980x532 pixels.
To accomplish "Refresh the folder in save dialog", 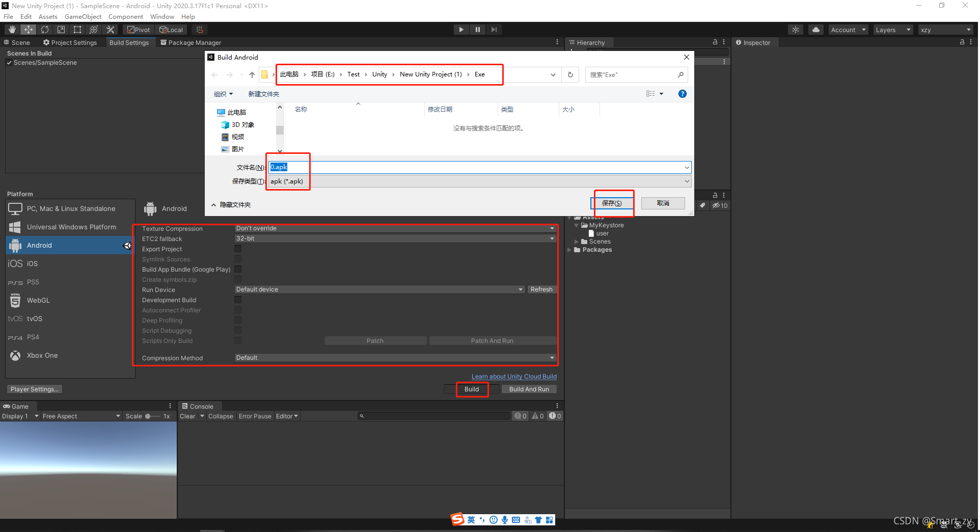I will pos(570,74).
